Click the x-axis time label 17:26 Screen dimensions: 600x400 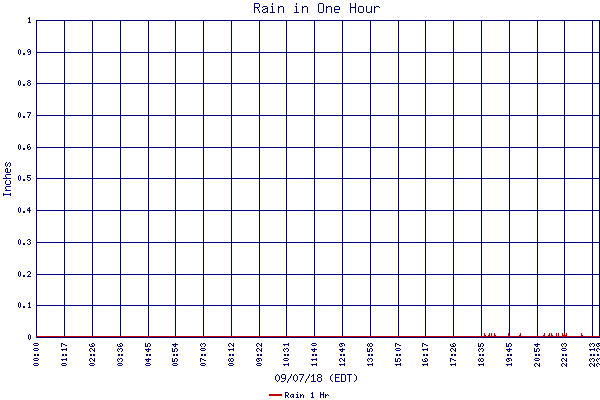point(453,354)
